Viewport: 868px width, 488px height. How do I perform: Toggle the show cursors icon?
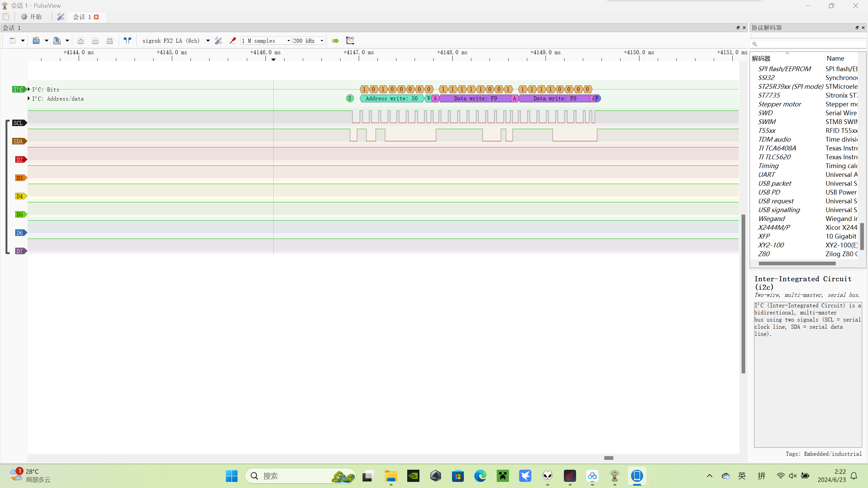(x=127, y=41)
